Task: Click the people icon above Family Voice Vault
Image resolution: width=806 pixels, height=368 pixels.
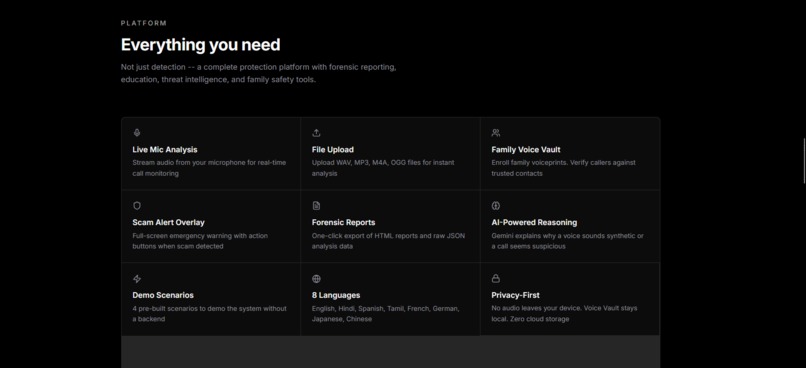Action: tap(496, 133)
